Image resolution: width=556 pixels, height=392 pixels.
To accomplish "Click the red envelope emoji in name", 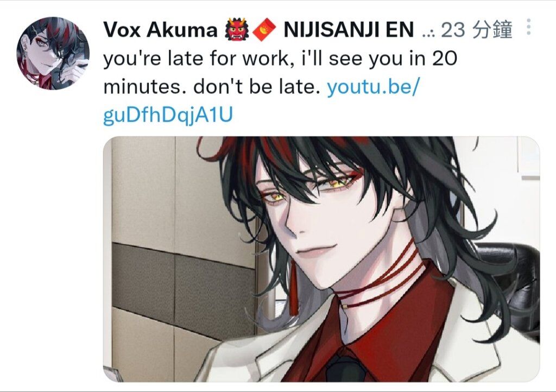I will (264, 30).
